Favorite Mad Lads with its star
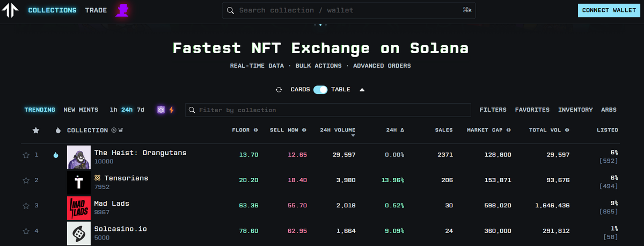This screenshot has height=246, width=644. click(x=26, y=206)
